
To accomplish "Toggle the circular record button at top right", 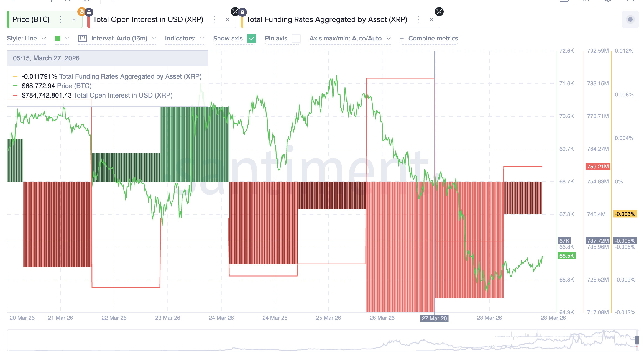I will [x=630, y=19].
